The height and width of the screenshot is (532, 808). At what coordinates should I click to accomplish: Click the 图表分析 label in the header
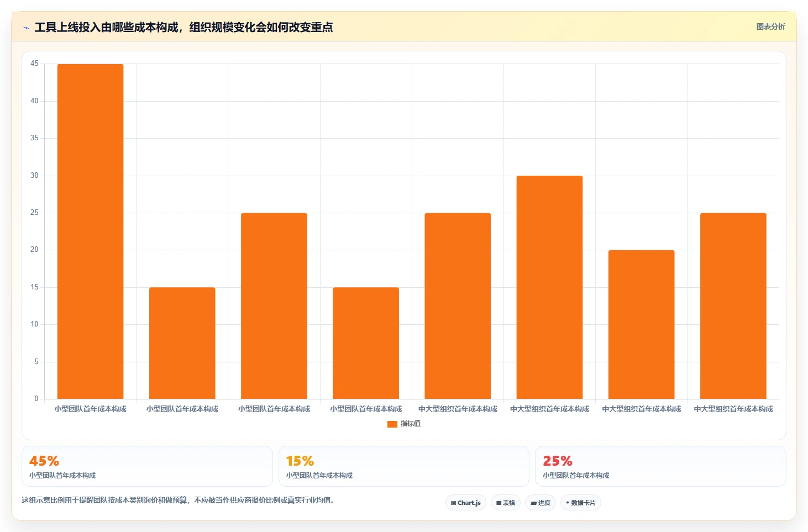770,27
